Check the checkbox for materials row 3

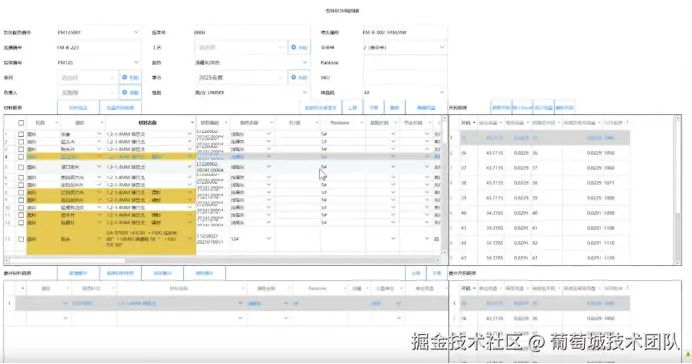tap(21, 149)
